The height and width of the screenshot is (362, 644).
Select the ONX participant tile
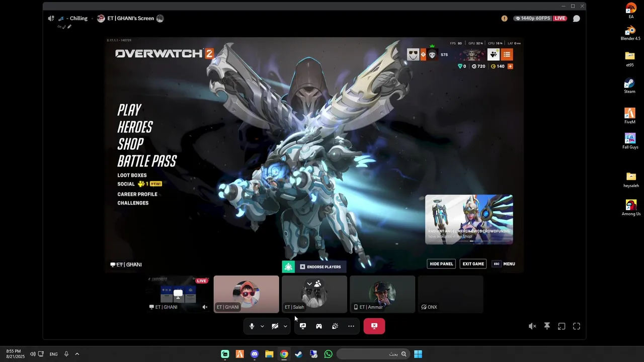tap(450, 294)
